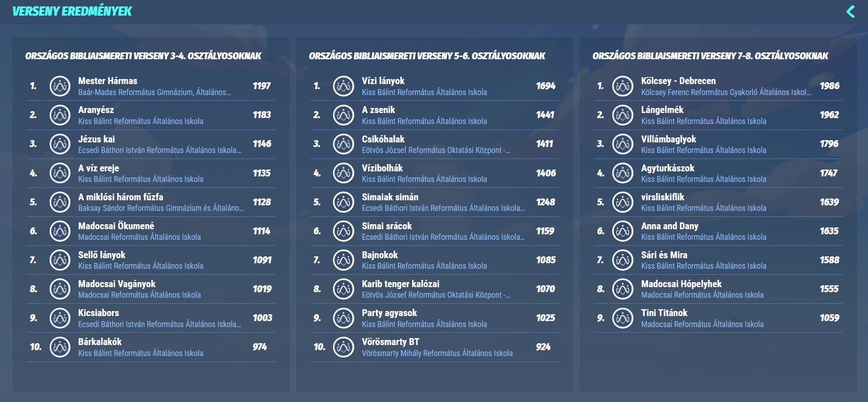868x402 pixels.
Task: Click the team icon next to Csikóhalak
Action: point(344,144)
